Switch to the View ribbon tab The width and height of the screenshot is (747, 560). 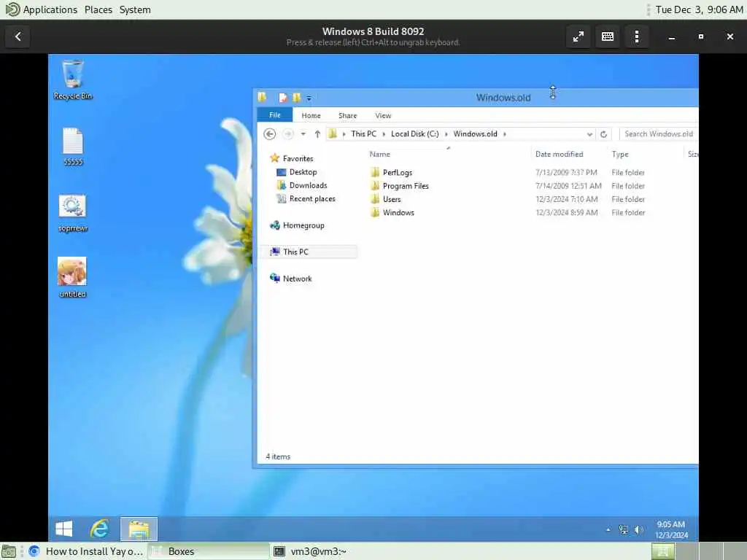[x=383, y=116]
